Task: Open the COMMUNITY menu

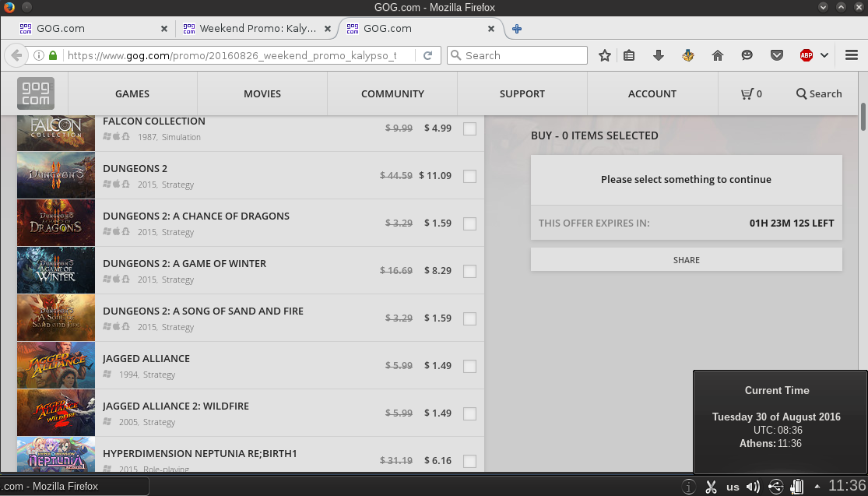Action: click(x=392, y=93)
